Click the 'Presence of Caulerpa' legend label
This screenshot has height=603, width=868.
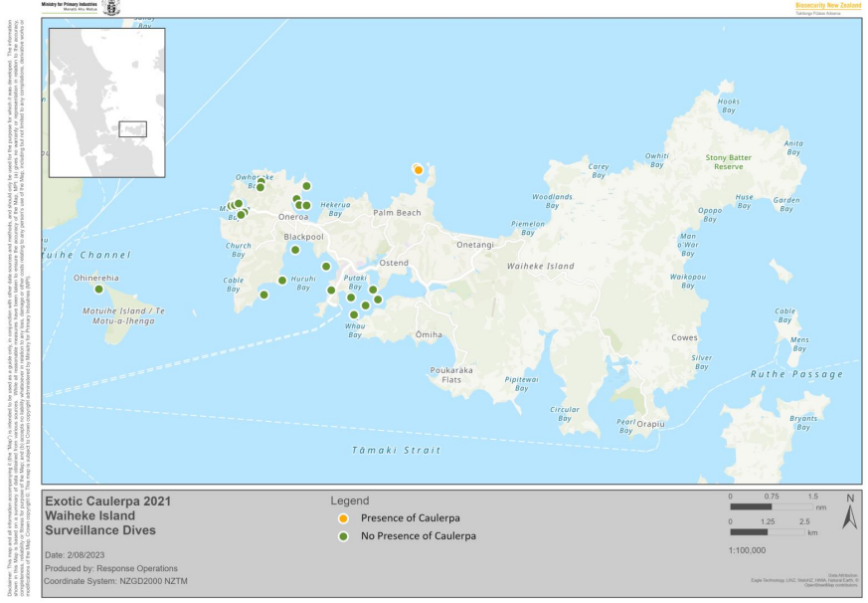click(x=411, y=518)
